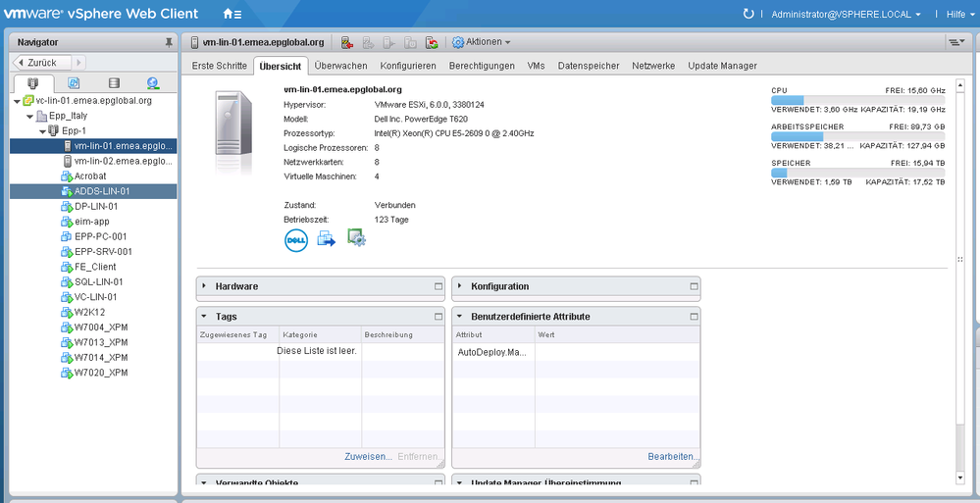Screen dimensions: 980x503
Task: Open the Networking navigator view icon
Action: coord(153,83)
